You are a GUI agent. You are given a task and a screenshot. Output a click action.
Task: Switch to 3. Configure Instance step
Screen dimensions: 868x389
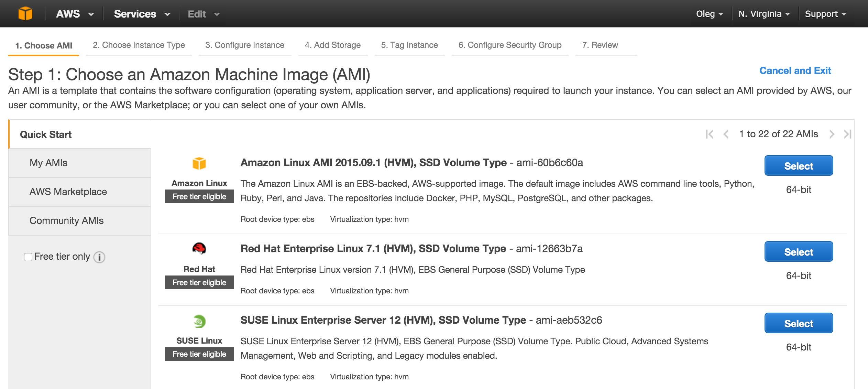245,45
